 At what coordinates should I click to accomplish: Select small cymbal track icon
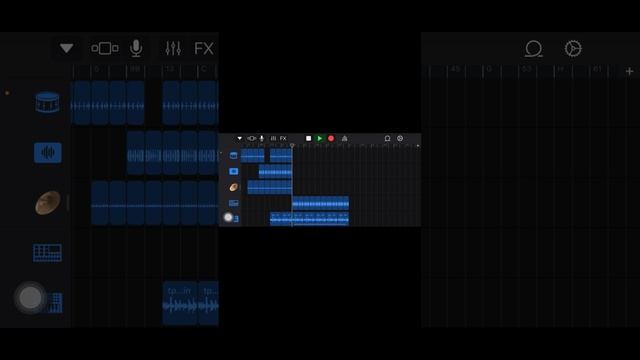(x=233, y=187)
